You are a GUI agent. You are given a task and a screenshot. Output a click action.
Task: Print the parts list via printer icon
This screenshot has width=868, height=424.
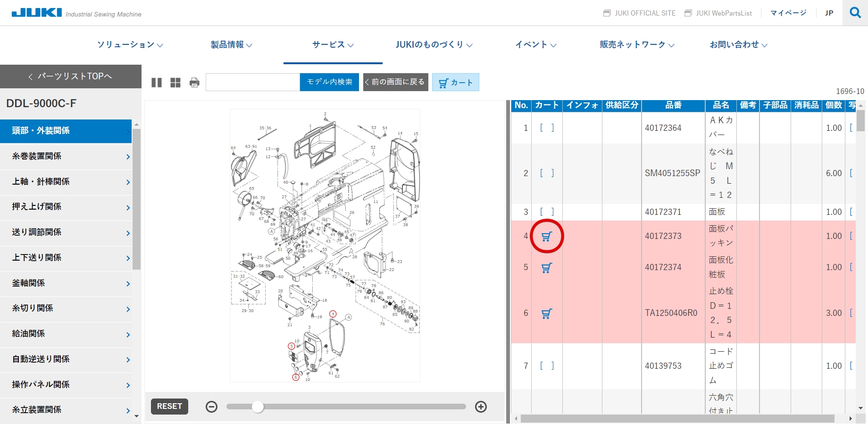pos(194,83)
